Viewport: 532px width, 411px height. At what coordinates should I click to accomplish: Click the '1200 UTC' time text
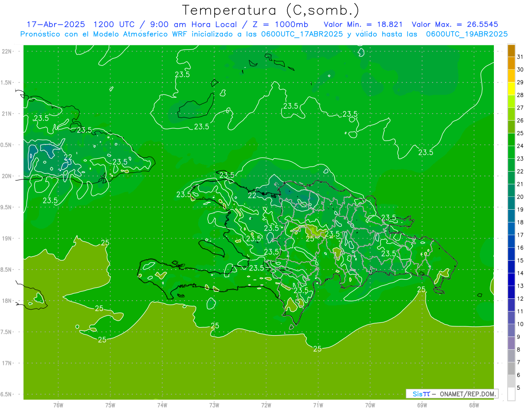(115, 24)
